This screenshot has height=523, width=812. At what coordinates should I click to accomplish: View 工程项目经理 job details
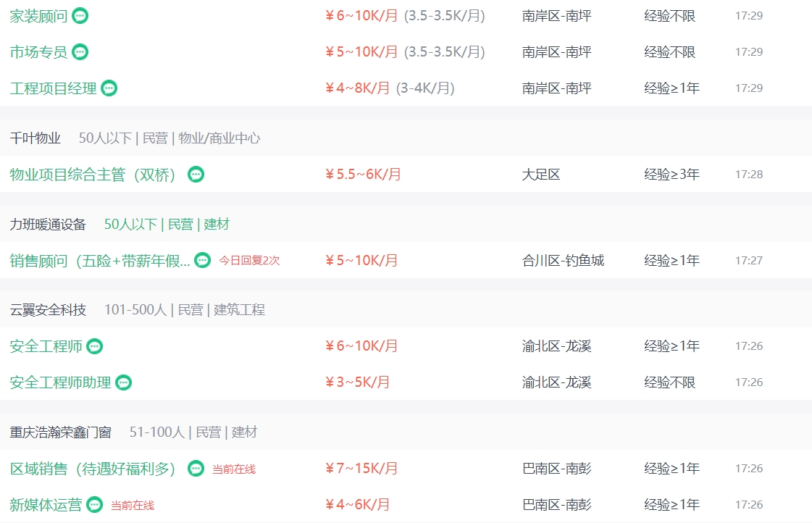(53, 88)
